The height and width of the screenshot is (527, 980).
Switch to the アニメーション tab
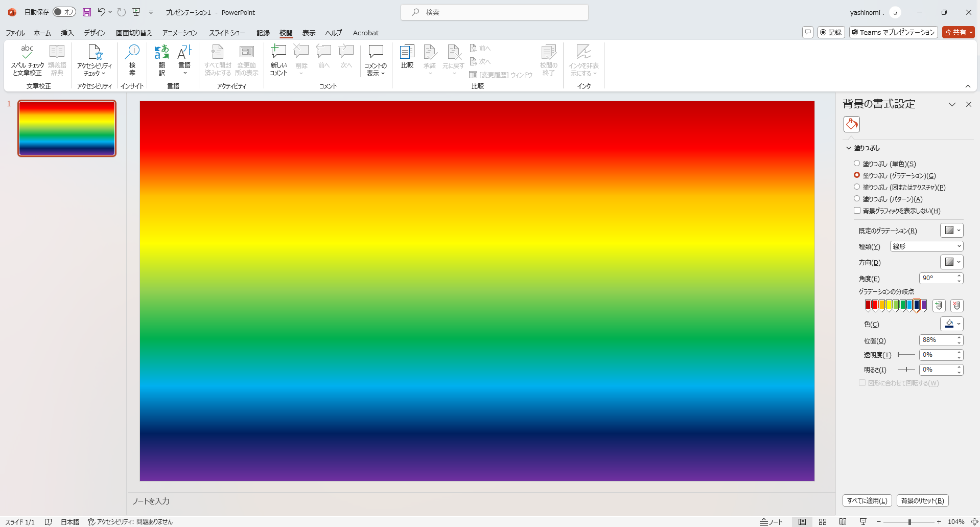point(180,33)
